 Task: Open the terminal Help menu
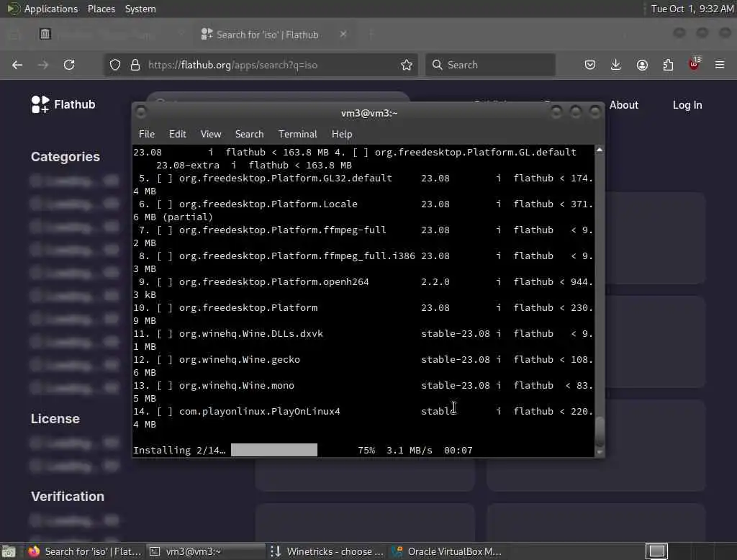[x=342, y=134]
